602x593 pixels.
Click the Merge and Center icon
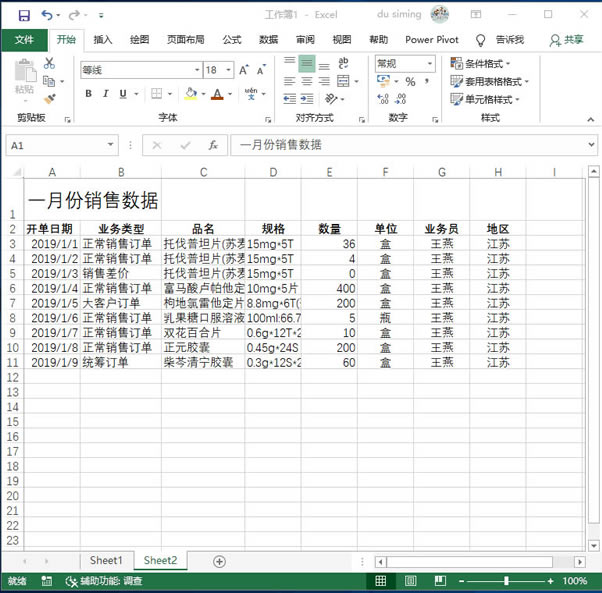(343, 81)
